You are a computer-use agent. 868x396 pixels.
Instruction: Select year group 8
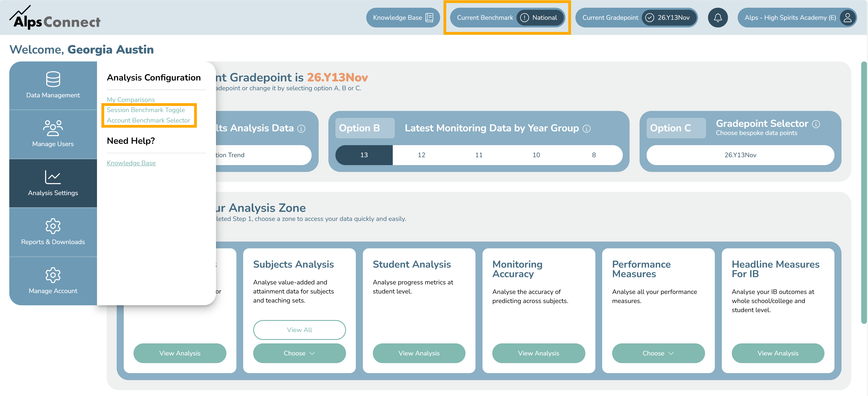pyautogui.click(x=594, y=155)
